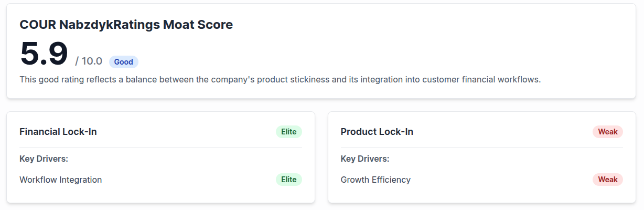Click the rating description sentence

pyautogui.click(x=280, y=80)
